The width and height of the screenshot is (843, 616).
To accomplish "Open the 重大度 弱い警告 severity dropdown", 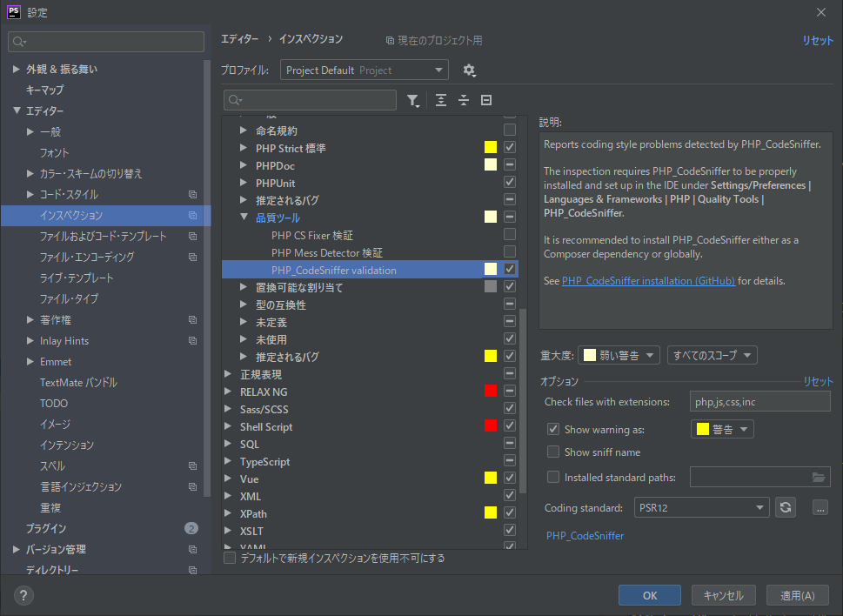I will coord(619,355).
